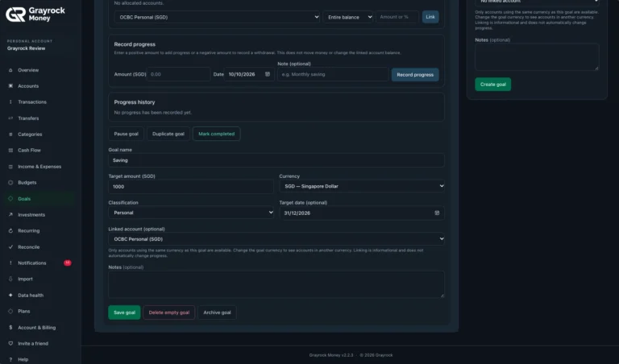Viewport: 619px width, 364px height.
Task: Click the Mark completed button
Action: [216, 134]
